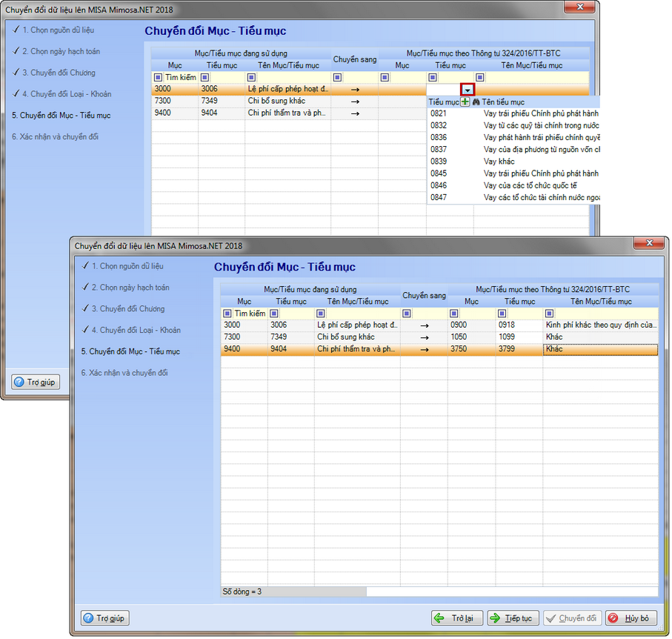Screen dimensions: 672x639
Task: Click the filter icon in front Mục column
Action: pyautogui.click(x=227, y=314)
